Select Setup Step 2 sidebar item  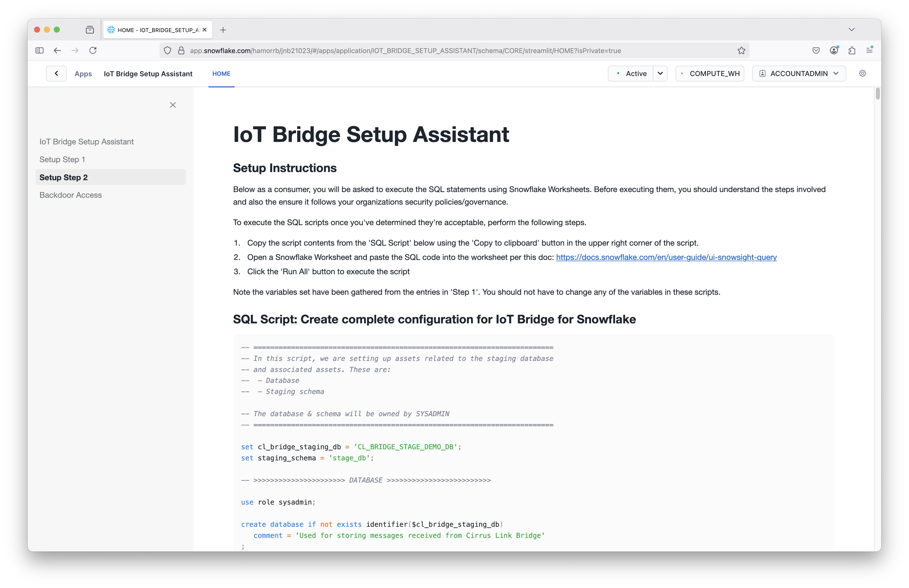point(111,177)
